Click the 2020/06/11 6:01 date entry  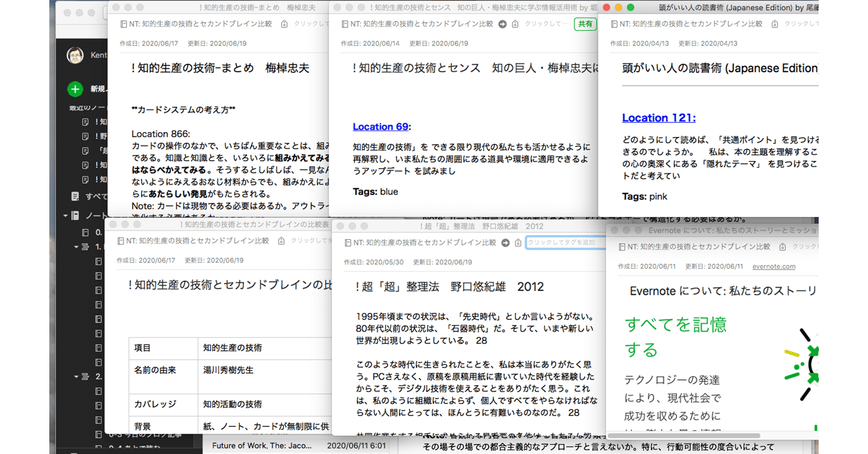[356, 445]
